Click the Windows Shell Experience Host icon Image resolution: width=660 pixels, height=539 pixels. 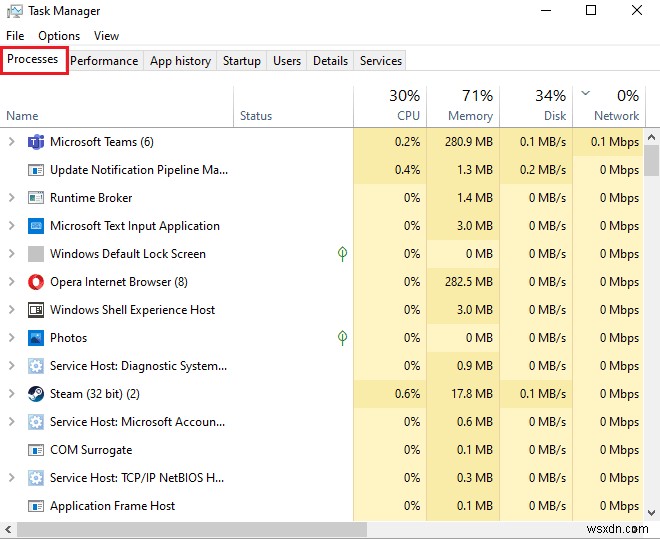tap(36, 310)
